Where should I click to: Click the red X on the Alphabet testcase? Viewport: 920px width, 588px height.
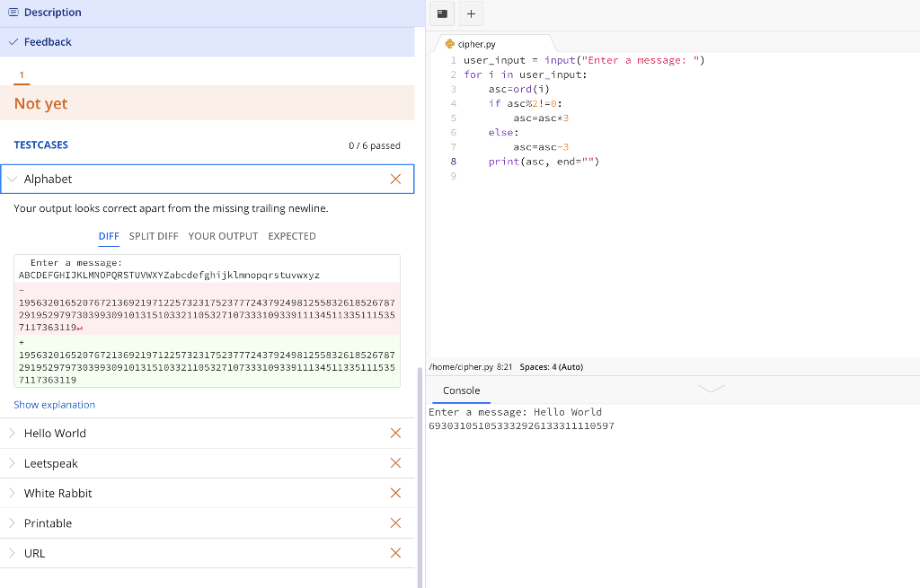coord(395,179)
